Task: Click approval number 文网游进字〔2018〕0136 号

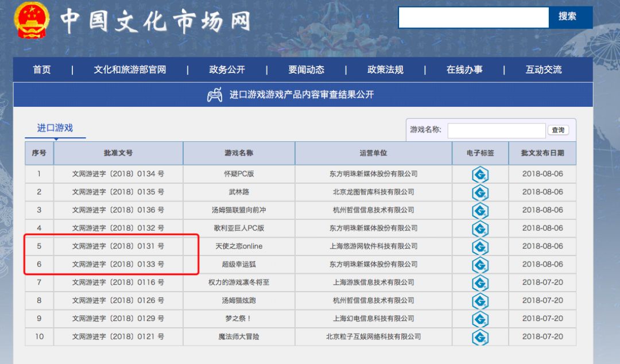Action: (118, 210)
